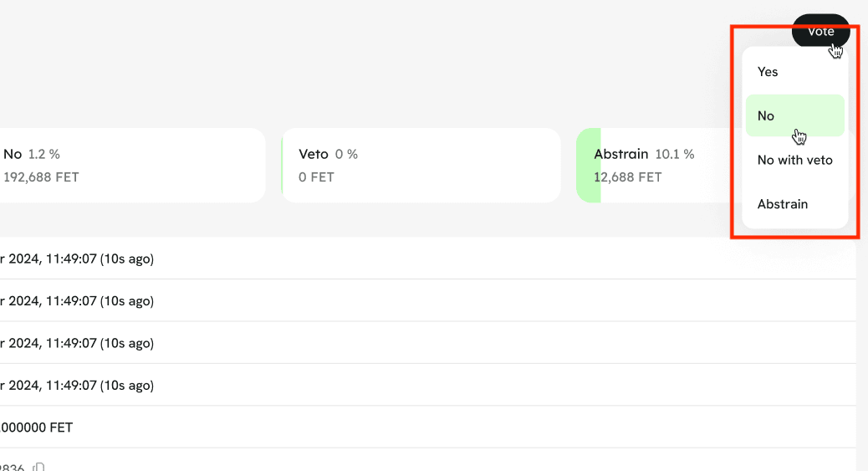Click the 0 FET veto amount

click(316, 177)
